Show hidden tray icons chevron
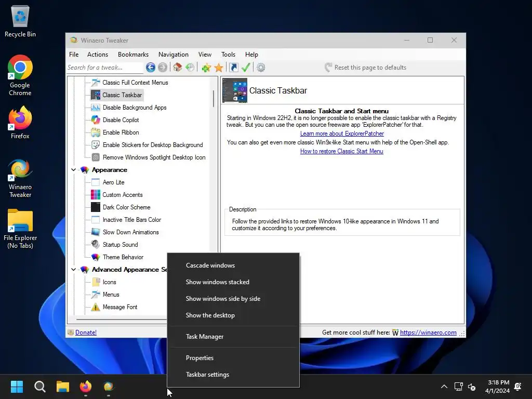Image resolution: width=532 pixels, height=399 pixels. click(x=444, y=387)
